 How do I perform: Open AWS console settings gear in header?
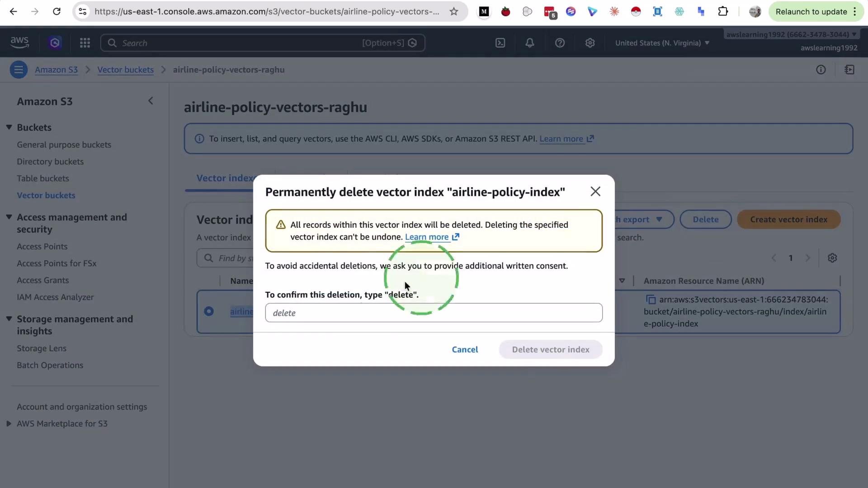[x=590, y=43]
